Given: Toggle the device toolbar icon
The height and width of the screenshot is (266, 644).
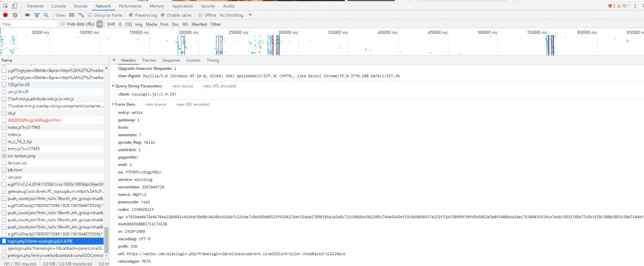Looking at the screenshot, I should [x=14, y=6].
